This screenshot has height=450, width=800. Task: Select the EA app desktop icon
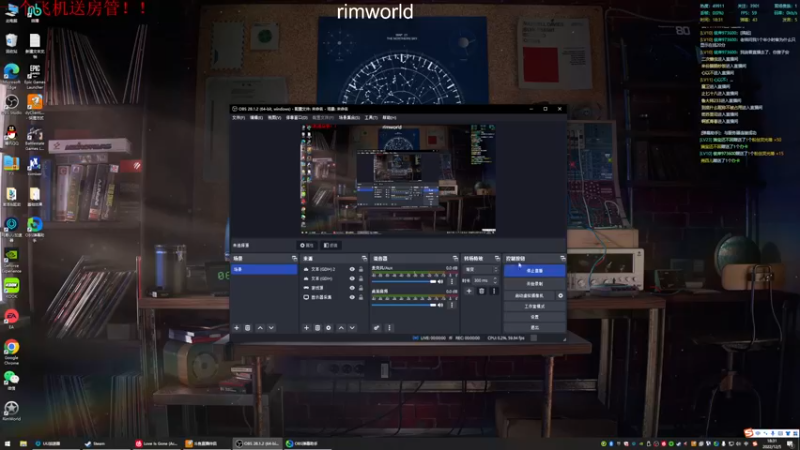pos(11,319)
